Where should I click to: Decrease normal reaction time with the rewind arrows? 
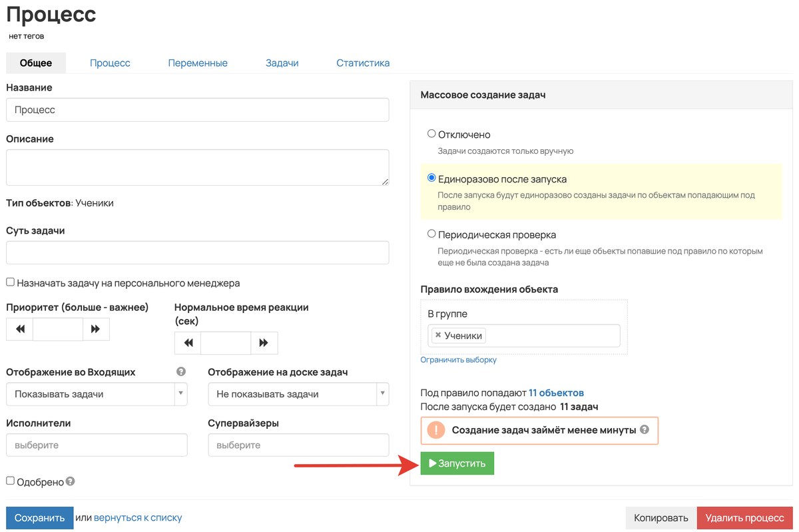pos(188,343)
